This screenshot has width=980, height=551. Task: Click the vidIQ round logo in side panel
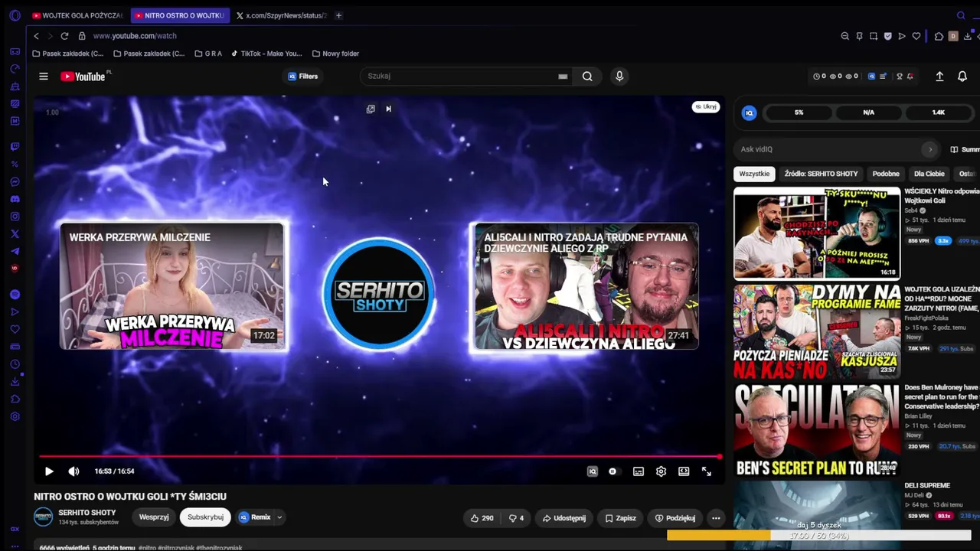tap(750, 112)
